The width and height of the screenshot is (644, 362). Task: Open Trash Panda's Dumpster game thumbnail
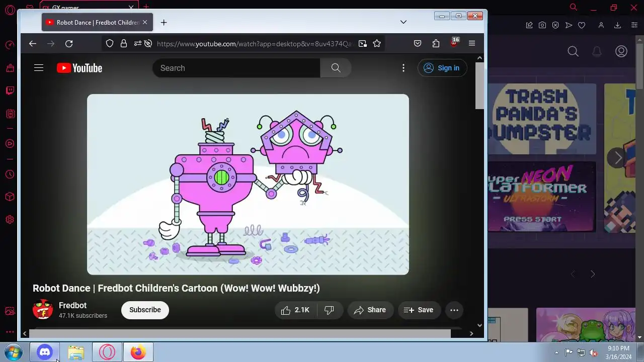pyautogui.click(x=542, y=119)
